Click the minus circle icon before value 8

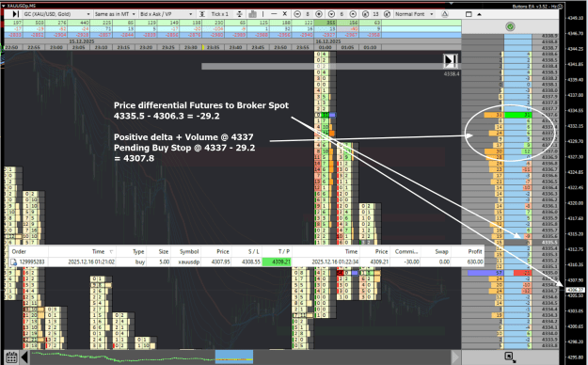click(x=297, y=14)
